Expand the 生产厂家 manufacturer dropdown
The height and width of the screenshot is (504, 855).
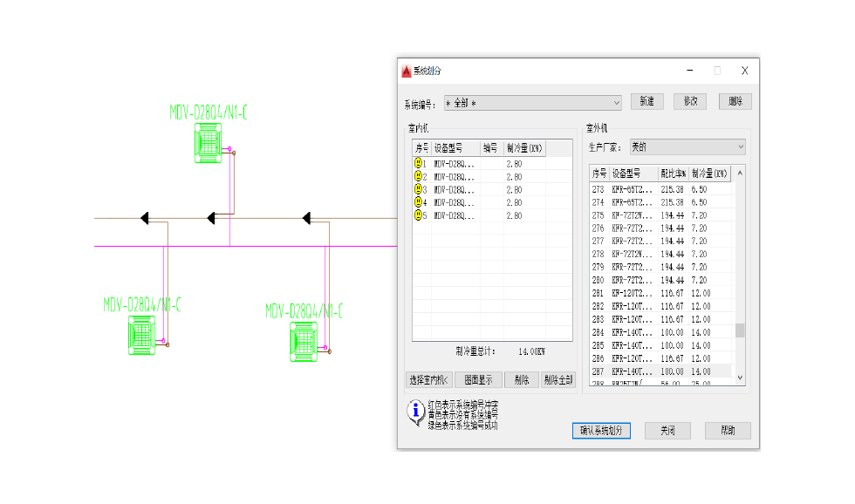pos(740,147)
